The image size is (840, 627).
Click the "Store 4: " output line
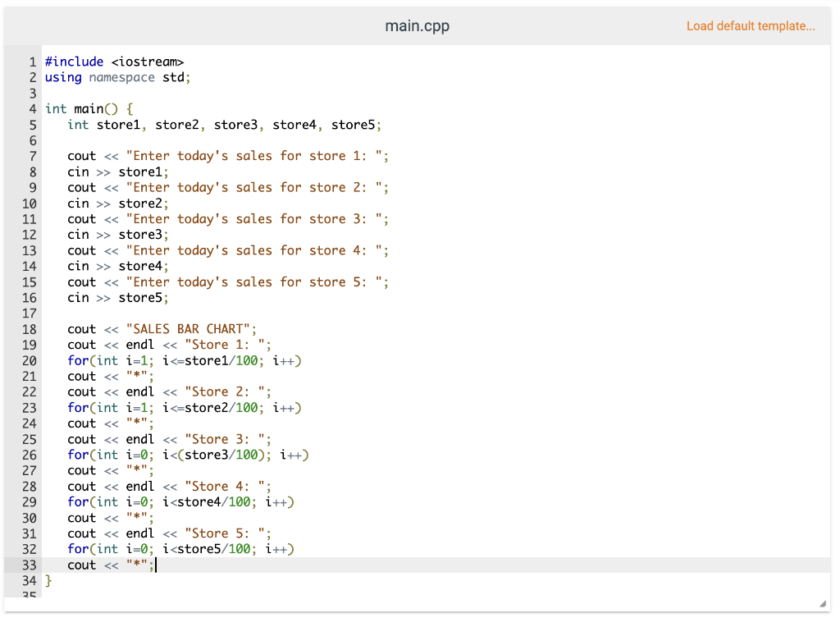click(x=169, y=487)
